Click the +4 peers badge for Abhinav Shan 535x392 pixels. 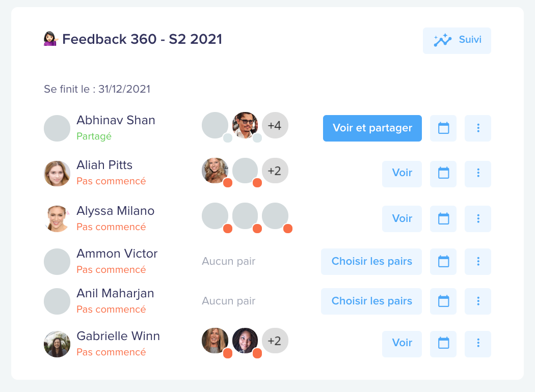tap(275, 125)
